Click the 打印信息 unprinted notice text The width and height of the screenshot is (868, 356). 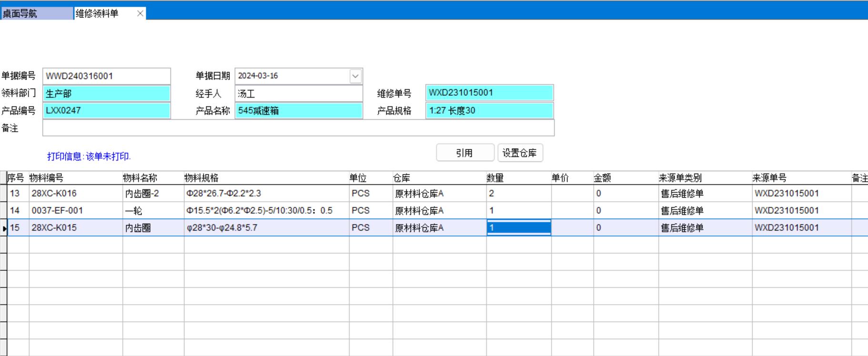[89, 156]
